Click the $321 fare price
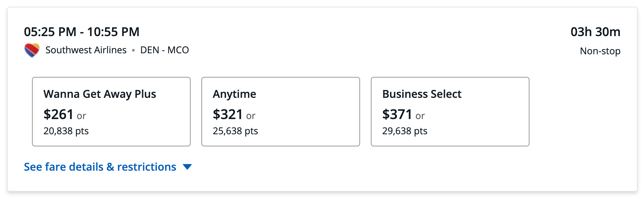Screen dimensions: 644x199 click(x=228, y=114)
